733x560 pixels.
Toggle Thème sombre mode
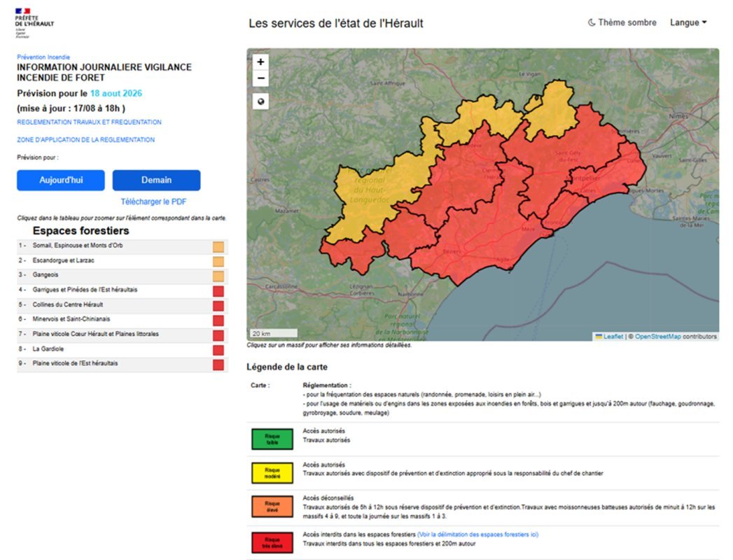(x=622, y=22)
